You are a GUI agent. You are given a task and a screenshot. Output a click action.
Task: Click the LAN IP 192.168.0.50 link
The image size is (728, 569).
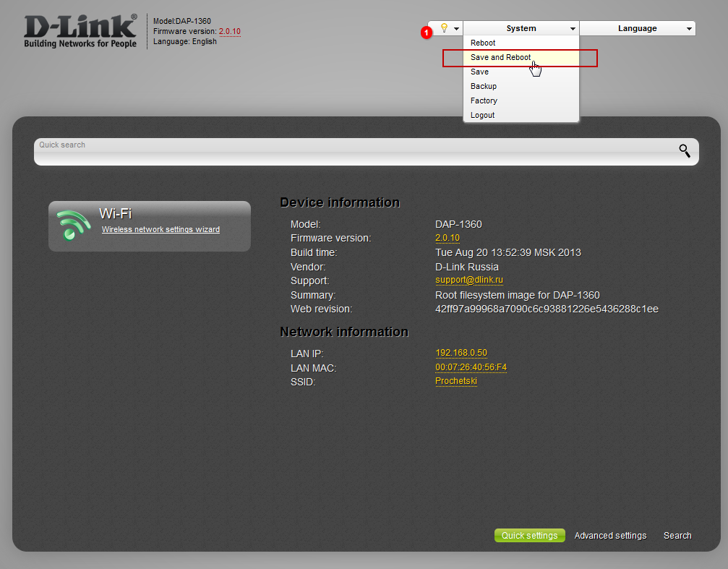point(461,353)
